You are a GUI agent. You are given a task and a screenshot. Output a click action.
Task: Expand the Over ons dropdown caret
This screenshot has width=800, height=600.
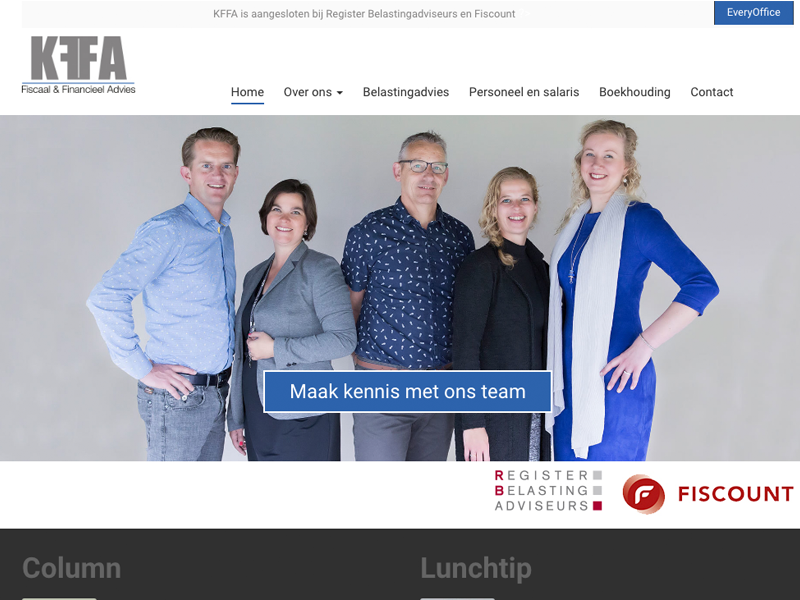(x=340, y=93)
